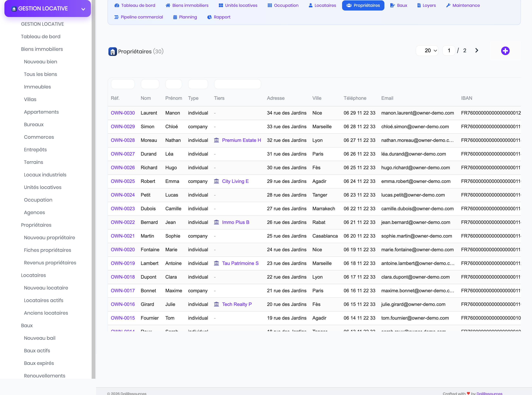
Task: Open Loyers tab
Action: pyautogui.click(x=427, y=5)
